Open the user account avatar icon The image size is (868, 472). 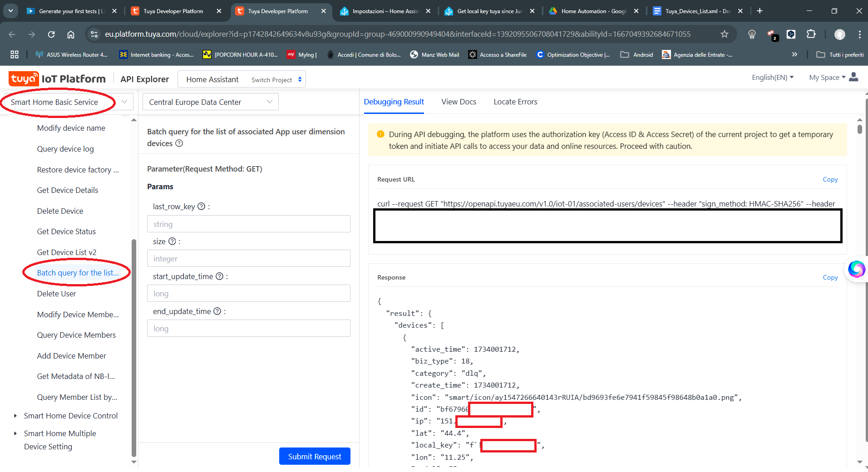click(x=853, y=77)
